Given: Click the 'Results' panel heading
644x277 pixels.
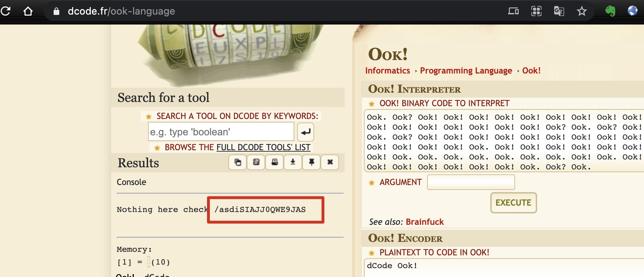Looking at the screenshot, I should pos(138,163).
